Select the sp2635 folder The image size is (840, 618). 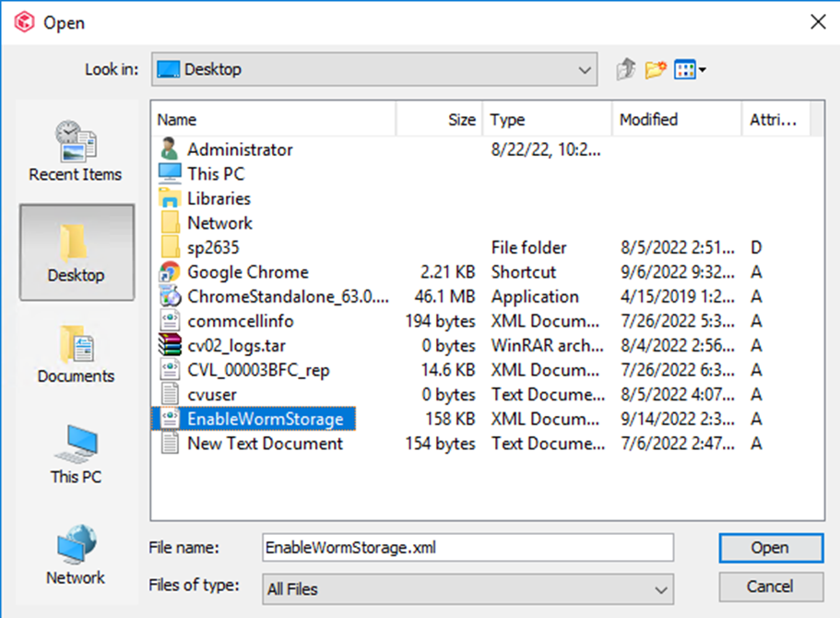213,247
